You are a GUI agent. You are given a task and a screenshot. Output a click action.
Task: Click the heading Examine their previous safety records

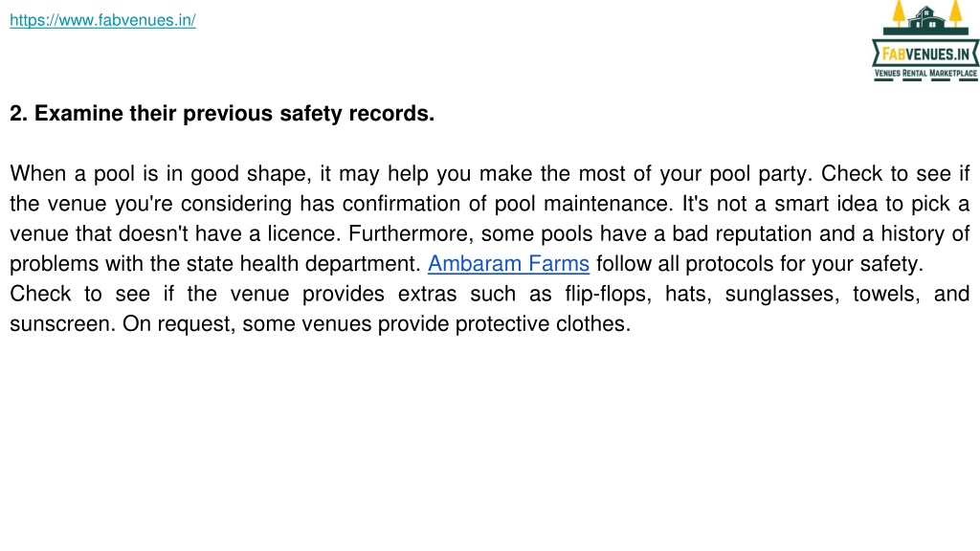[222, 114]
